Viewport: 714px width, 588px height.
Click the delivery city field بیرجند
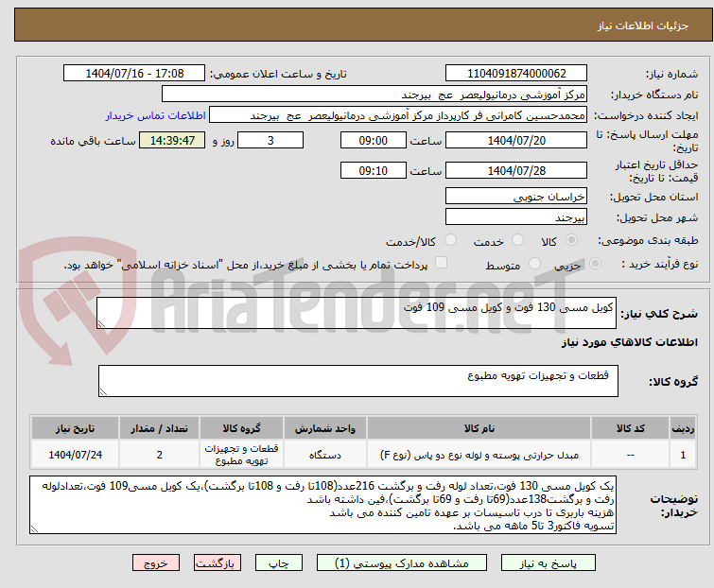point(516,217)
